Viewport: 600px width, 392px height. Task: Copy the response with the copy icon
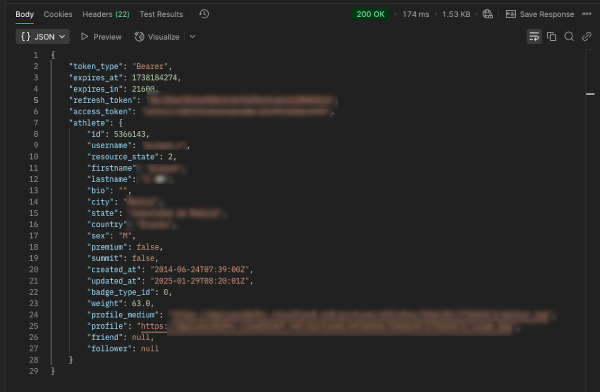[551, 37]
